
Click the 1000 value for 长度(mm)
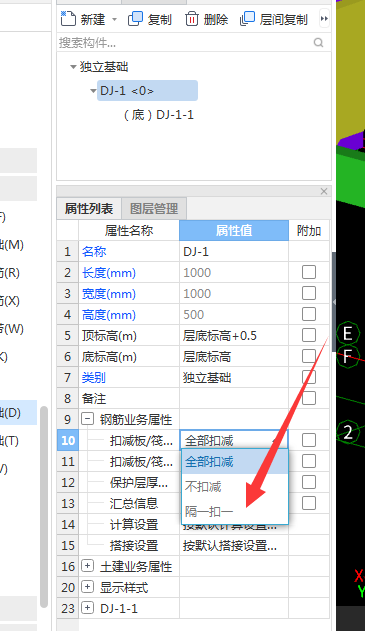234,272
